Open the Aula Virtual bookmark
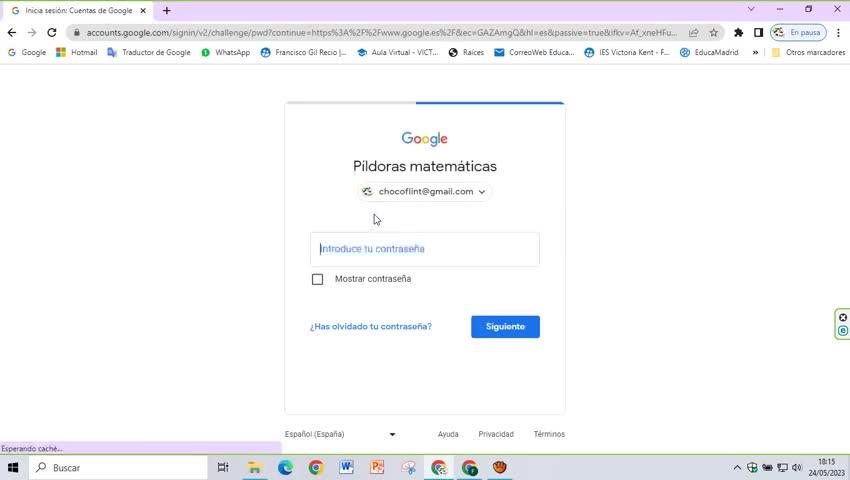This screenshot has width=850, height=480. point(397,52)
